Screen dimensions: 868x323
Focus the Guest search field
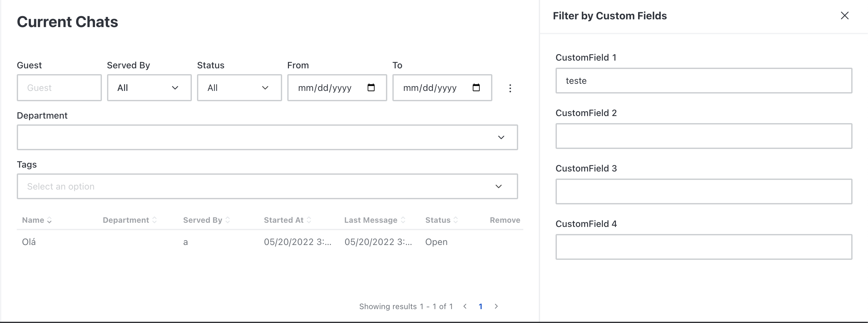pyautogui.click(x=59, y=88)
